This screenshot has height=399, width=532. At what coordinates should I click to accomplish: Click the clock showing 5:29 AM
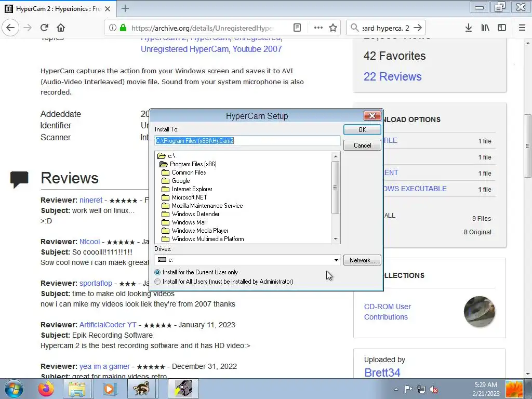click(486, 385)
